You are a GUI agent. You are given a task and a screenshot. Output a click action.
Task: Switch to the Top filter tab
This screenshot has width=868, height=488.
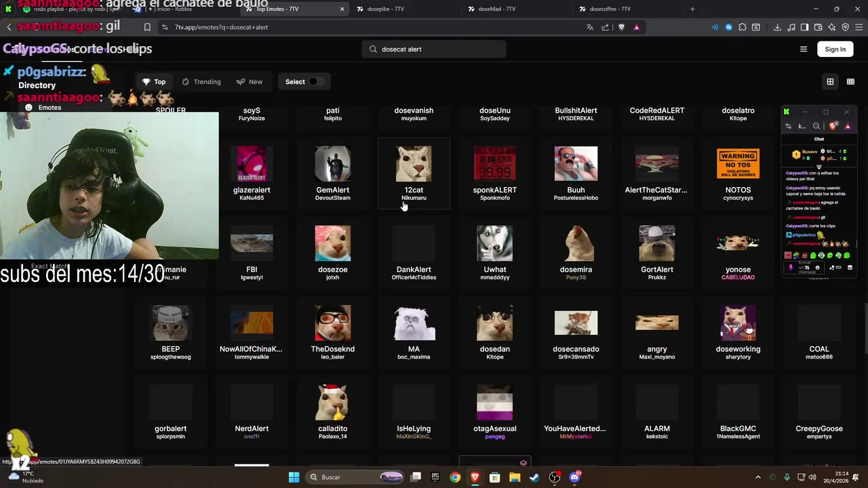[x=154, y=81]
